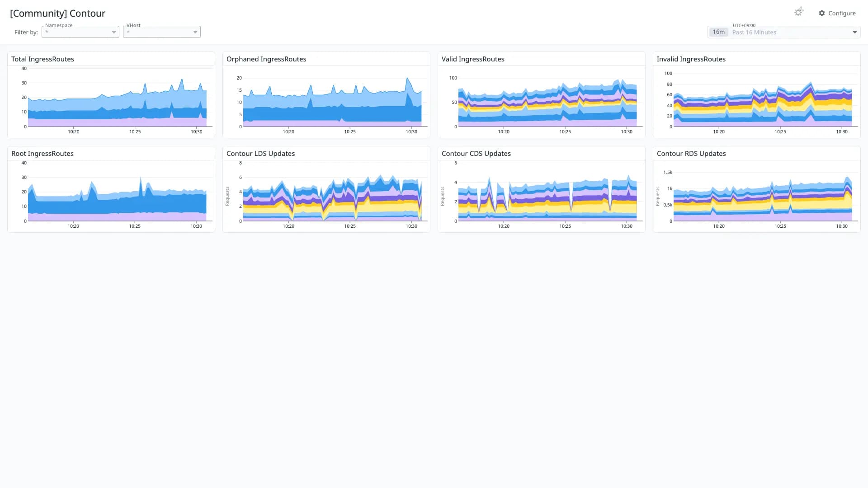This screenshot has height=488, width=868.
Task: Click the Valid IngressRoutes widget title
Action: 473,59
